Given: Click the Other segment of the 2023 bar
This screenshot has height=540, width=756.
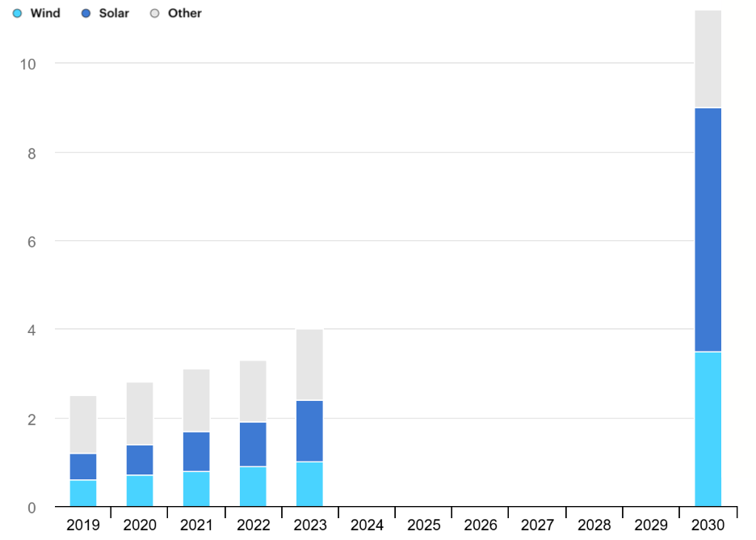Looking at the screenshot, I should pyautogui.click(x=309, y=365).
